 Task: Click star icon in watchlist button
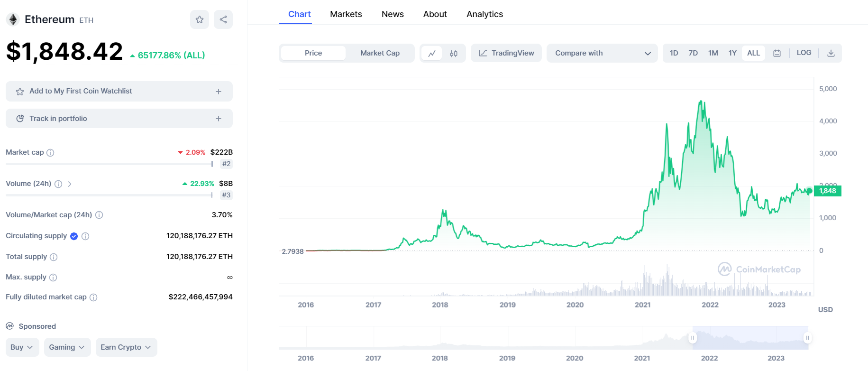click(20, 92)
